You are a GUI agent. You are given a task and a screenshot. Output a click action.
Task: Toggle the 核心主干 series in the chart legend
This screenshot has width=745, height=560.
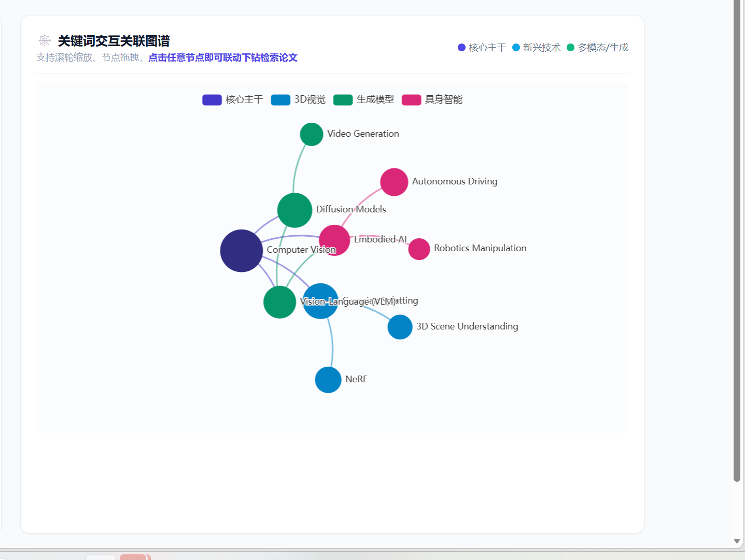point(233,99)
